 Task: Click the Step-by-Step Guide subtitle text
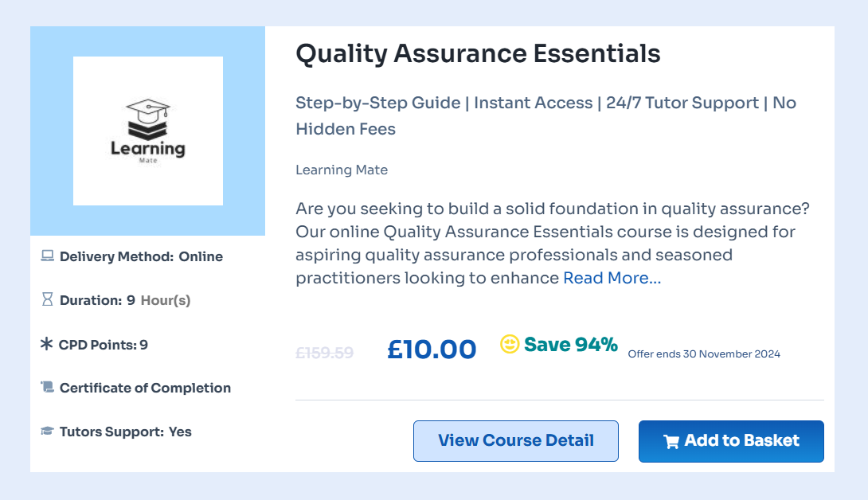point(377,103)
